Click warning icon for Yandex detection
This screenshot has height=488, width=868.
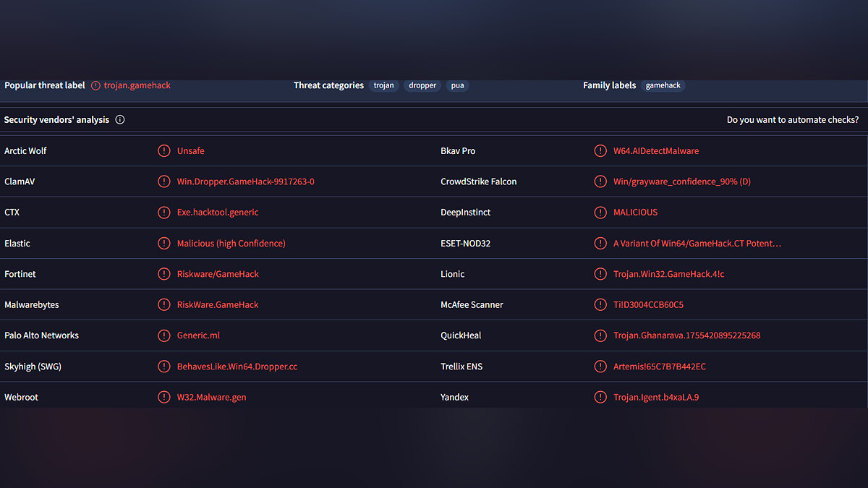click(600, 397)
